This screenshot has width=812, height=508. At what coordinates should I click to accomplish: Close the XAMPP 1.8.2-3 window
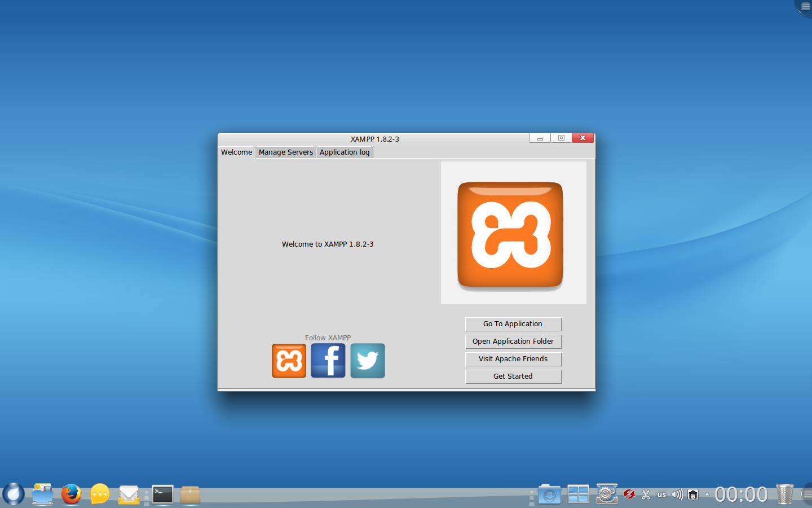click(583, 138)
